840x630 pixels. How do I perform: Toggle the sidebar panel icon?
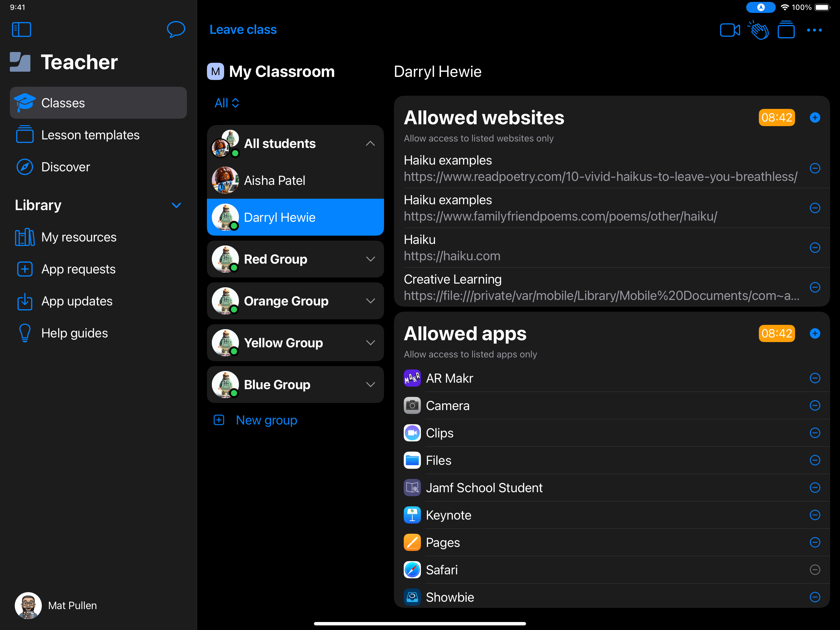tap(21, 29)
